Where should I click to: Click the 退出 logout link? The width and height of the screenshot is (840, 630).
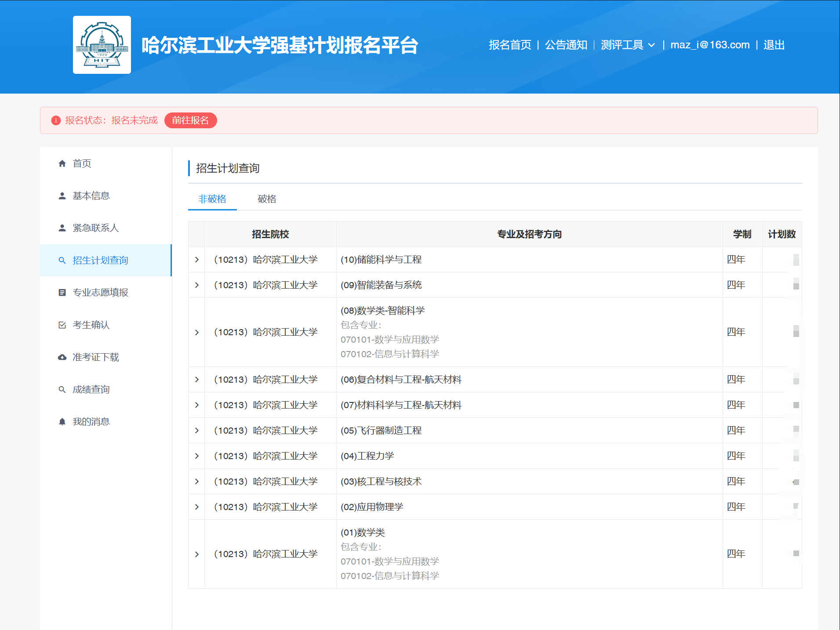point(774,45)
